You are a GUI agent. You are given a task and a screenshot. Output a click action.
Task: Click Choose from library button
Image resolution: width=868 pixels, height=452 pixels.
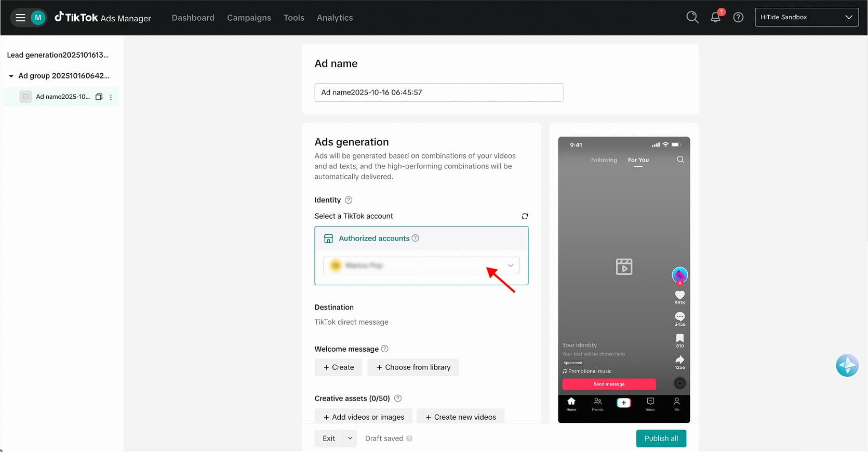[413, 367]
